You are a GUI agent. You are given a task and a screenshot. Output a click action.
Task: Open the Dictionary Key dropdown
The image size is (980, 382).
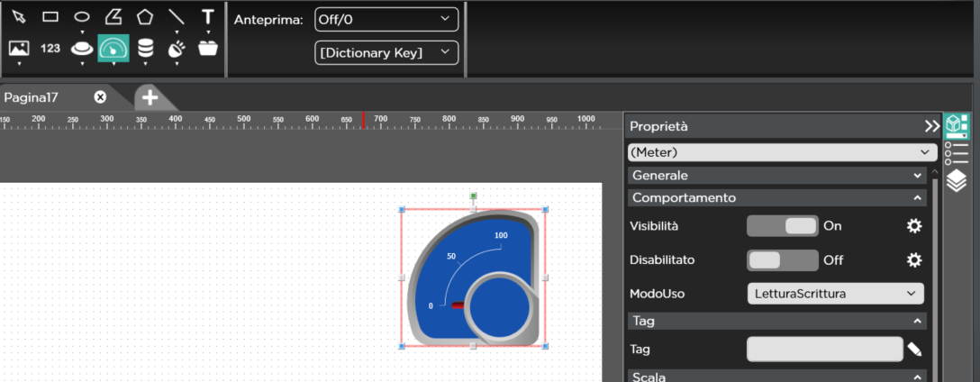pyautogui.click(x=386, y=52)
